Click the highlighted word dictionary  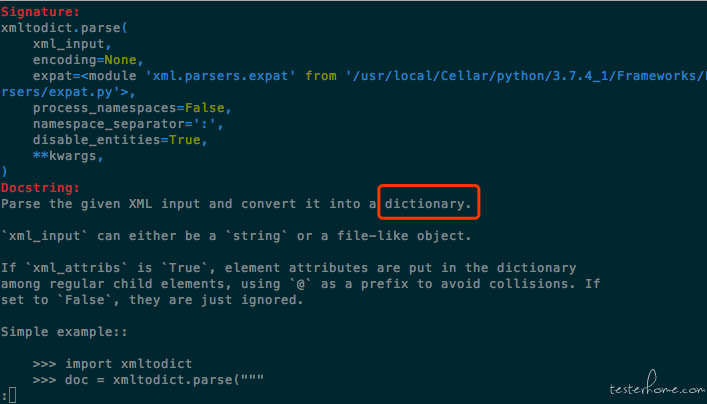[x=428, y=204]
